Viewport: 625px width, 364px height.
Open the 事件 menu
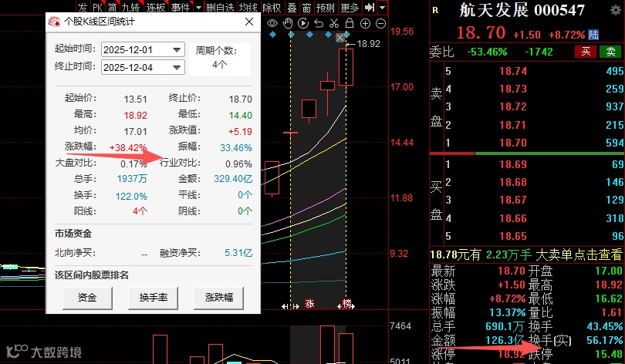point(181,8)
